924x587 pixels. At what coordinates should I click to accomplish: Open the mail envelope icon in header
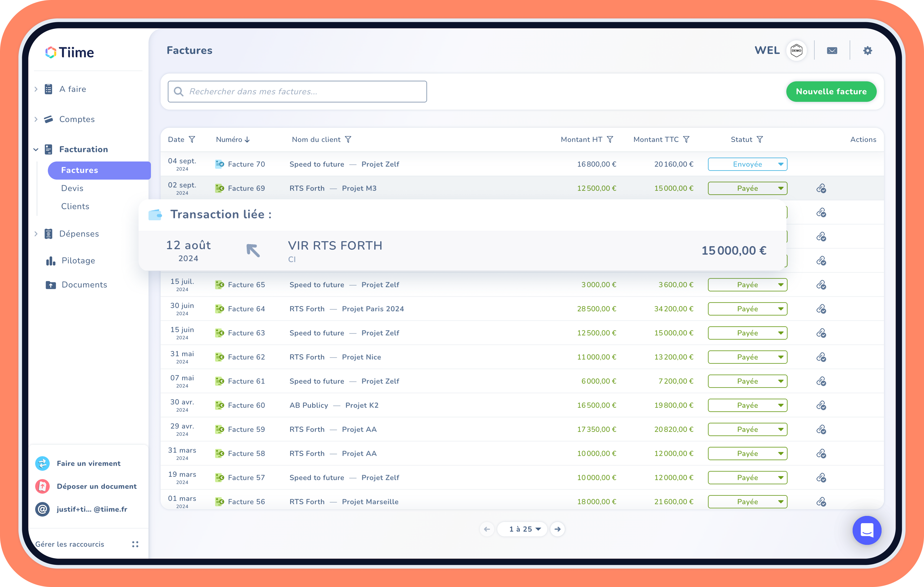tap(832, 51)
